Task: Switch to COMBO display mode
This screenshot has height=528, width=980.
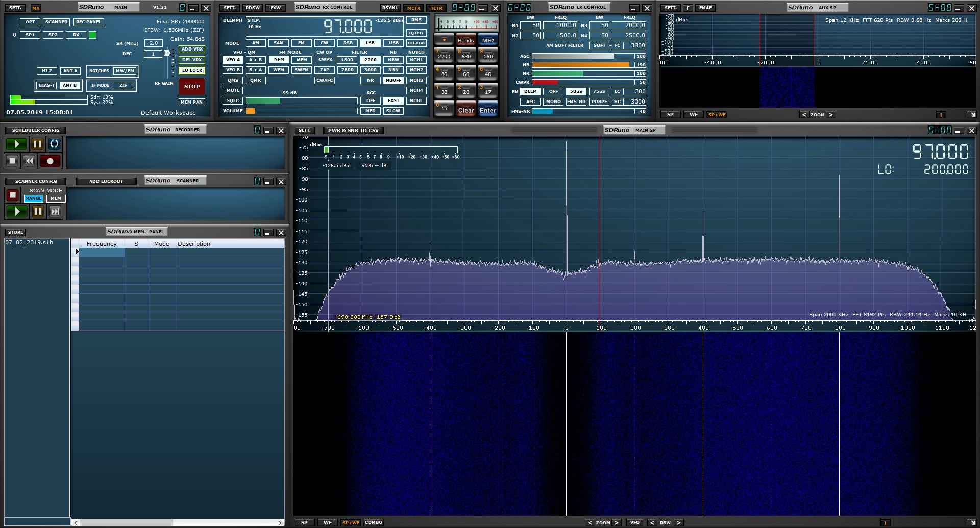Action: (x=374, y=523)
